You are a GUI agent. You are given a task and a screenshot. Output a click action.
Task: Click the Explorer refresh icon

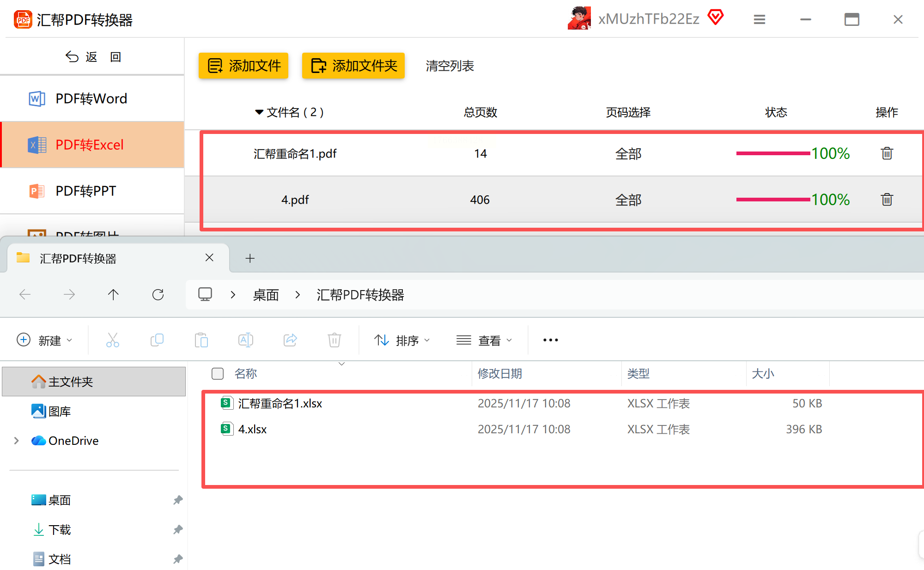click(x=158, y=295)
